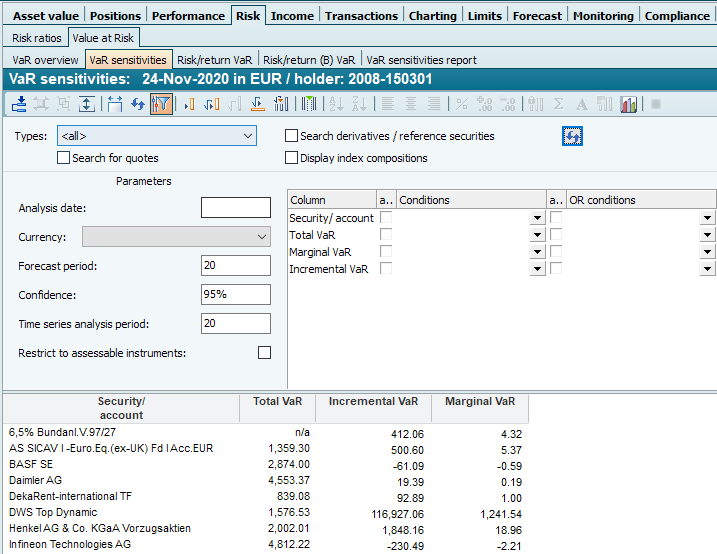
Task: Tick Search derivatives / reference securities
Action: click(x=292, y=136)
